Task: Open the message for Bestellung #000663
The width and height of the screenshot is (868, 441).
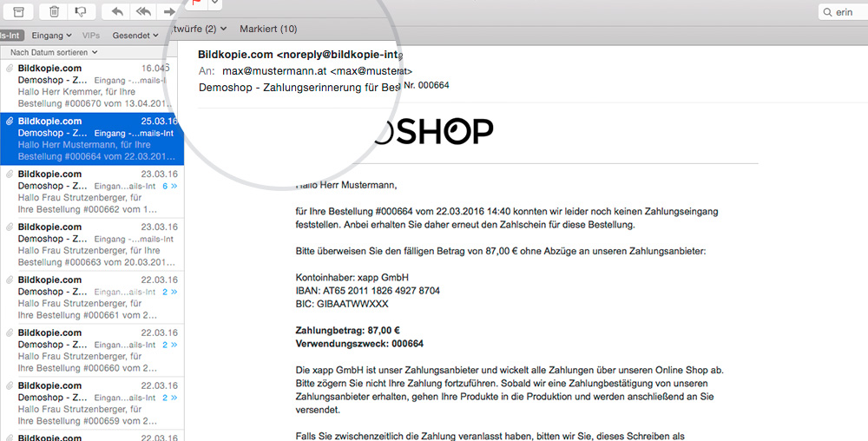Action: pyautogui.click(x=92, y=245)
